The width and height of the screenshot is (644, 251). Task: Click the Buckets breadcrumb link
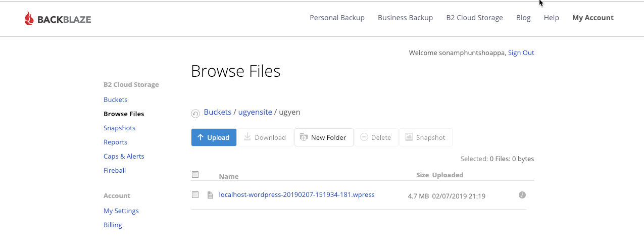[218, 112]
